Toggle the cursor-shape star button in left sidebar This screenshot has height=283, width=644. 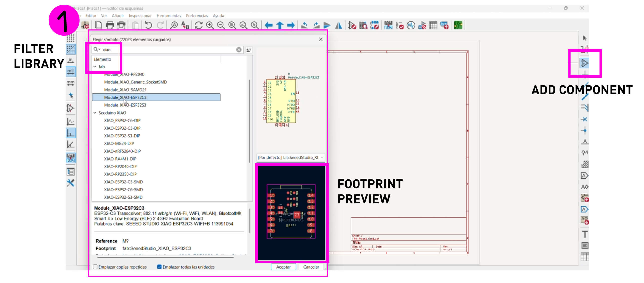pyautogui.click(x=71, y=95)
